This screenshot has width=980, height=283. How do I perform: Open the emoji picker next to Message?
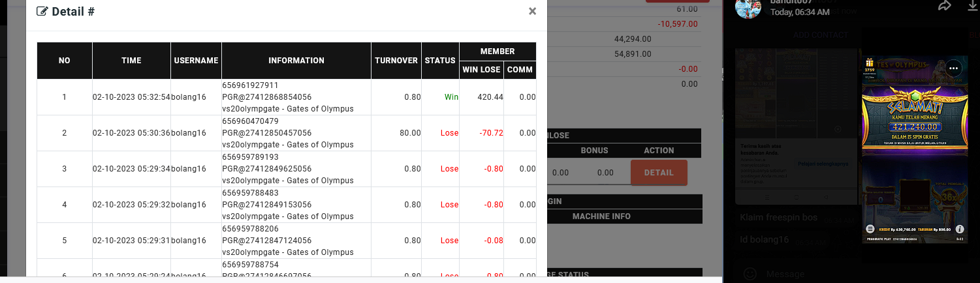(751, 273)
